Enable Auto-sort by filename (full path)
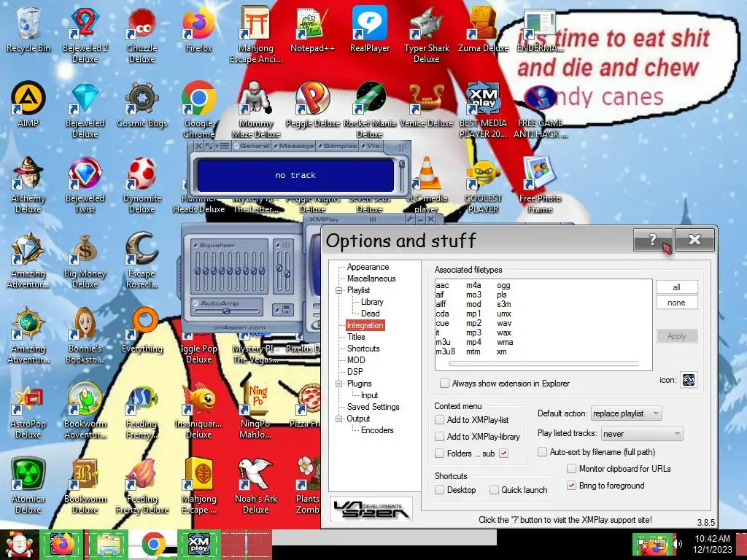Screen dimensions: 747x560 click(542, 452)
